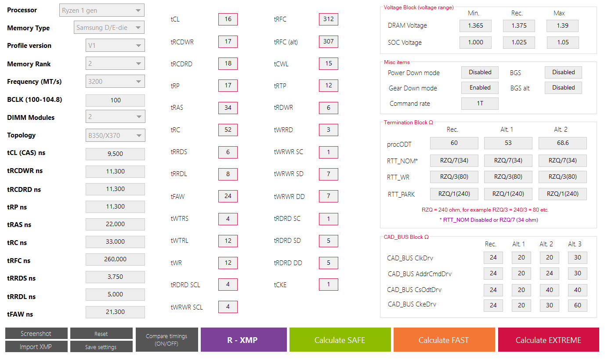Open the Profile version dropdown
Viewport: 608px width, 364px height.
coord(115,45)
